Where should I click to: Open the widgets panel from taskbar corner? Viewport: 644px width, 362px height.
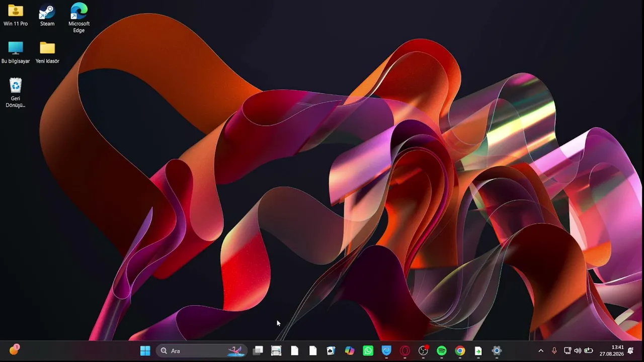14,350
